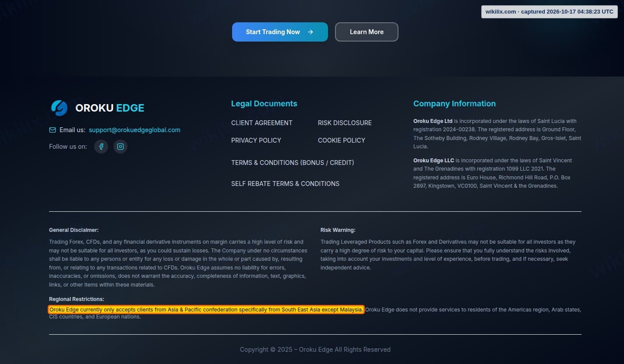
Task: Open the Privacy Policy link
Action: (256, 140)
